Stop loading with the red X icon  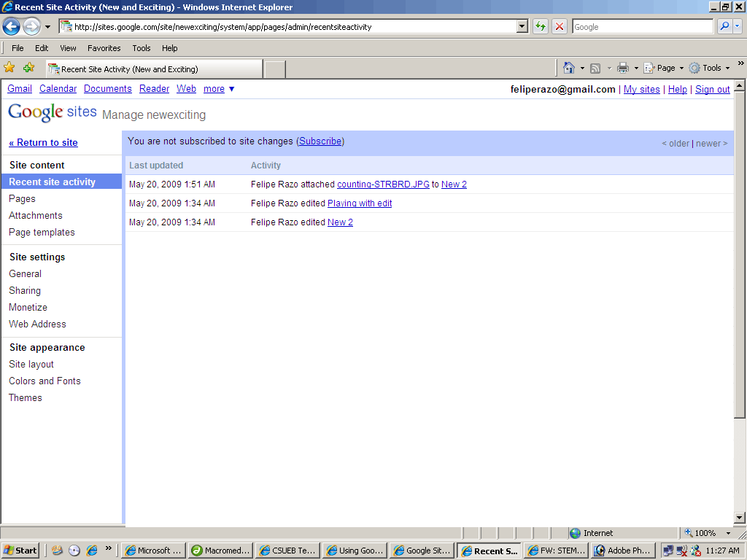point(560,27)
